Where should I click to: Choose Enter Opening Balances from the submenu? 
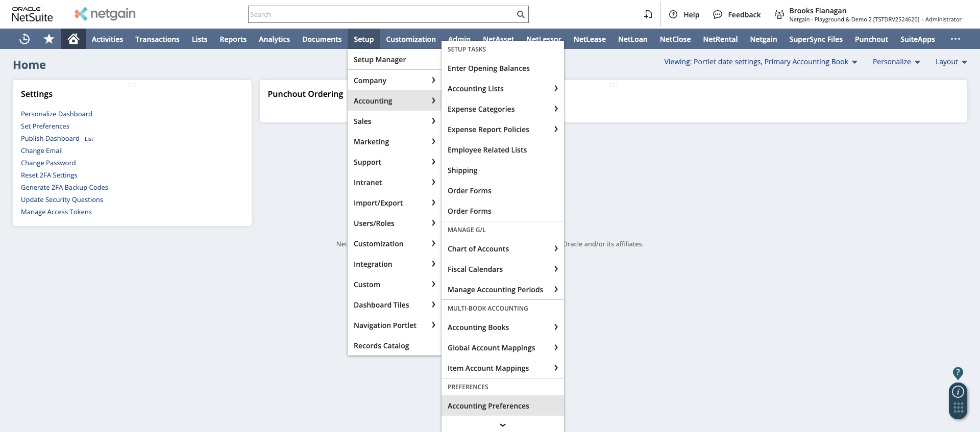pos(488,68)
